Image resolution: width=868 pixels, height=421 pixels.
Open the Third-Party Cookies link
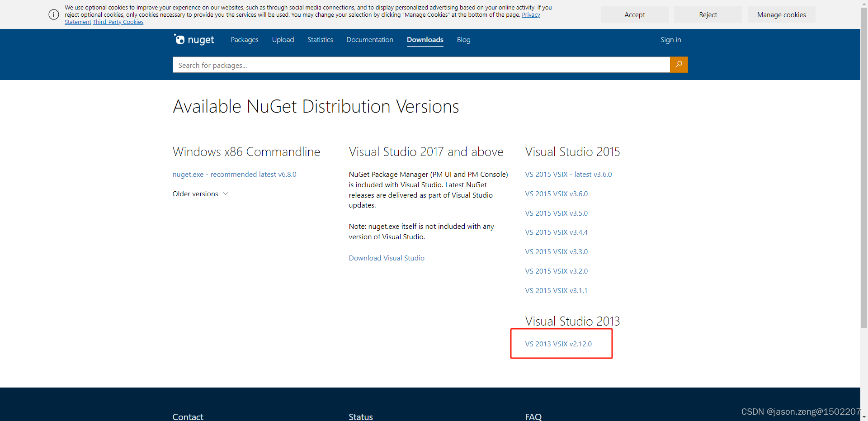[x=118, y=22]
